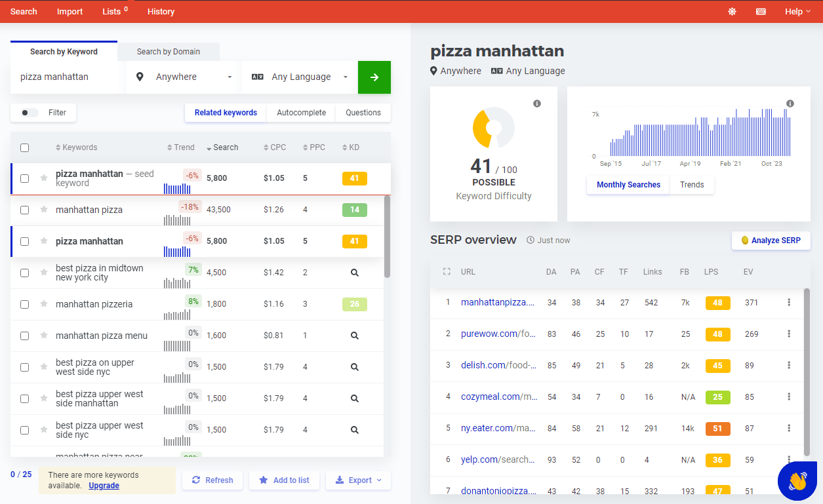Open the keyboard shortcuts icon
This screenshot has height=504, width=823.
(761, 11)
